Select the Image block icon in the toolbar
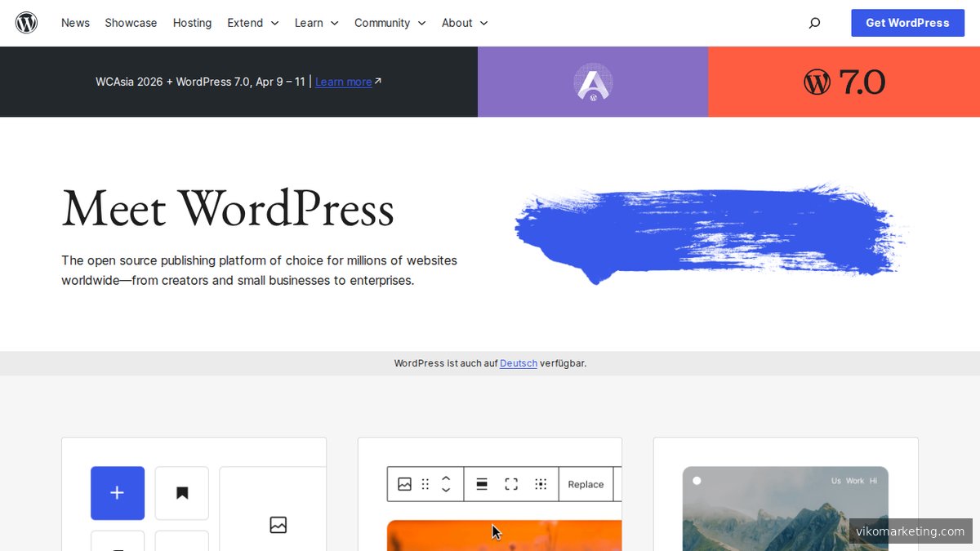The image size is (980, 551). tap(404, 483)
